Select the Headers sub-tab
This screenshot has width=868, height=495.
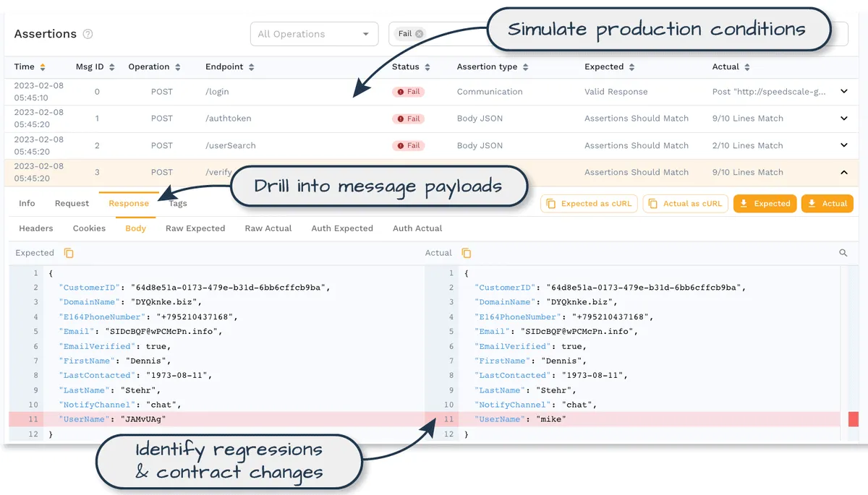36,228
